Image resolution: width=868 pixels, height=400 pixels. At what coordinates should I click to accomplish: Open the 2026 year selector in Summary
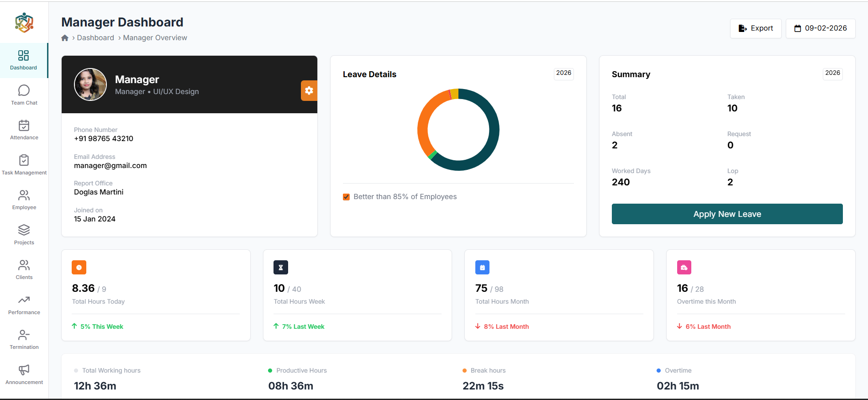click(x=833, y=73)
